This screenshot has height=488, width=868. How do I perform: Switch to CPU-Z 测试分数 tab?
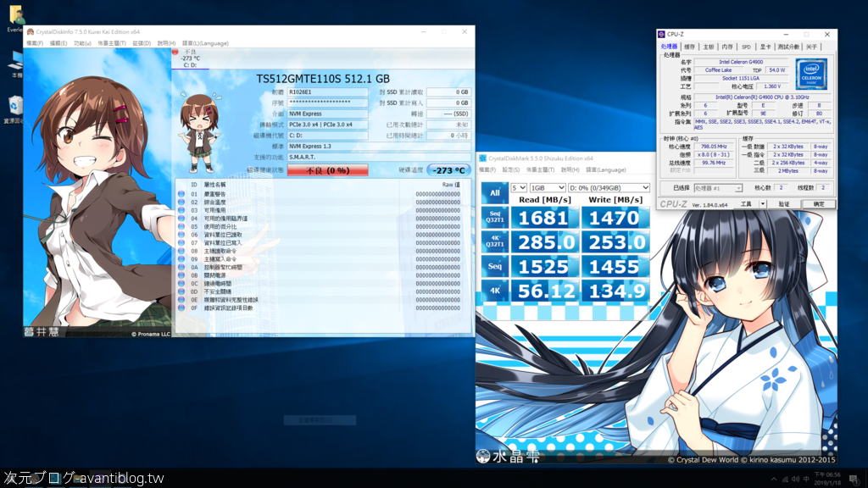[x=788, y=47]
